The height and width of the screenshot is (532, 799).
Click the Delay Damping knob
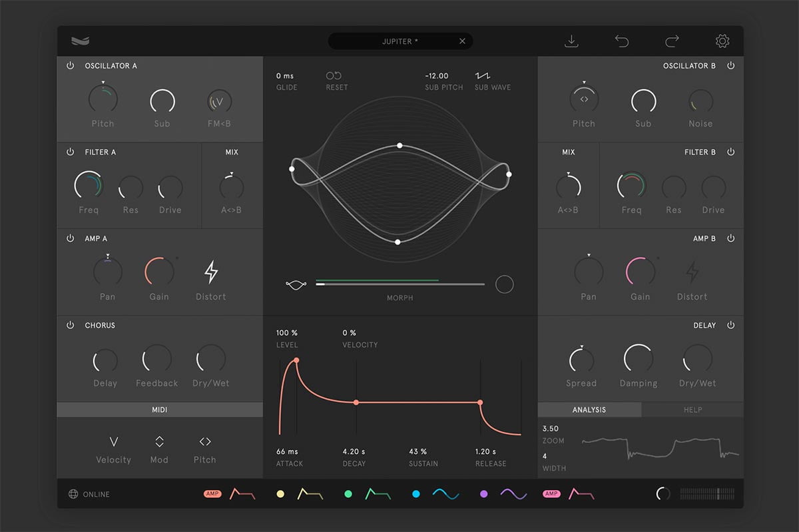(639, 359)
